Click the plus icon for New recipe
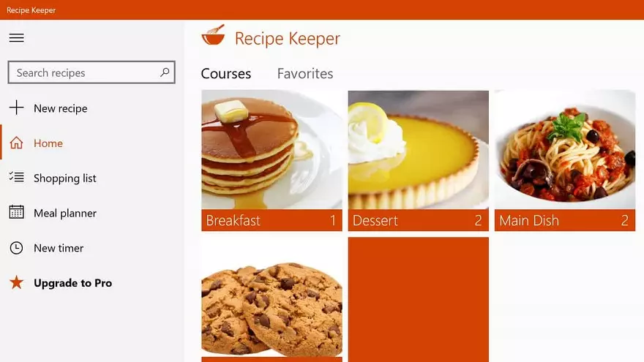Viewport: 644px width, 362px height. pos(16,108)
